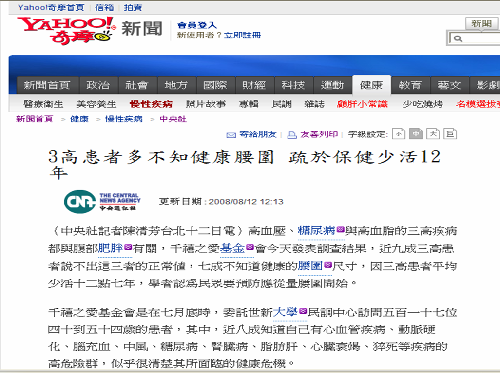Open the red 小常識 link in sub-menu
500x373 pixels.
(x=362, y=104)
